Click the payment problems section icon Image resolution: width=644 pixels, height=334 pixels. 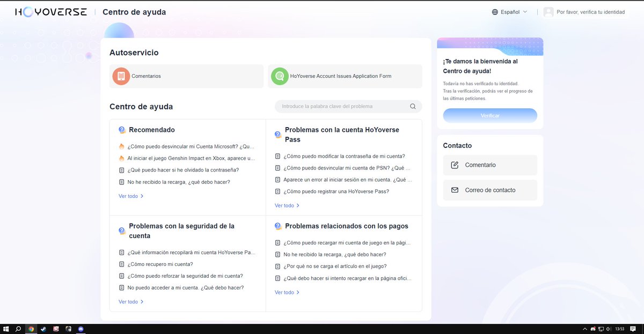point(278,226)
